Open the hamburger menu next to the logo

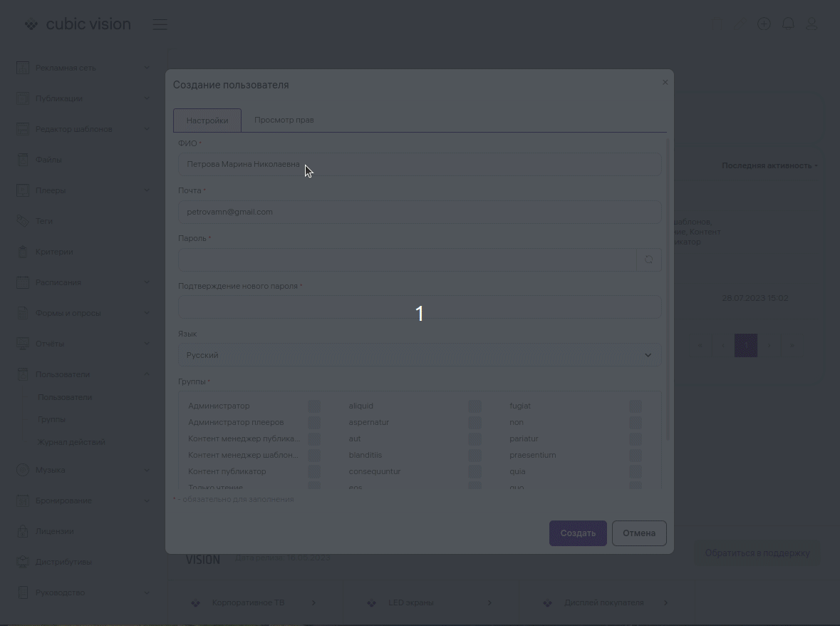(x=160, y=25)
